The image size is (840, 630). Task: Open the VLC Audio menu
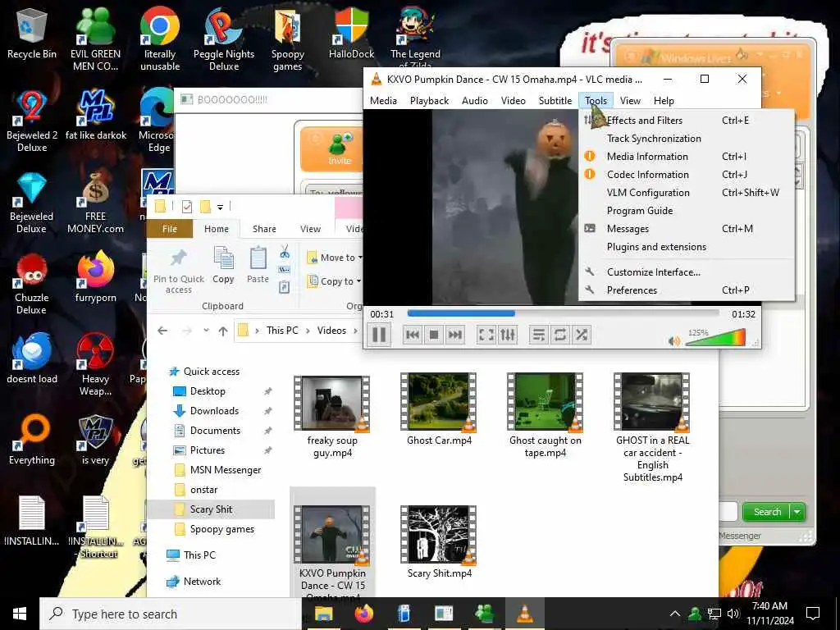coord(475,101)
